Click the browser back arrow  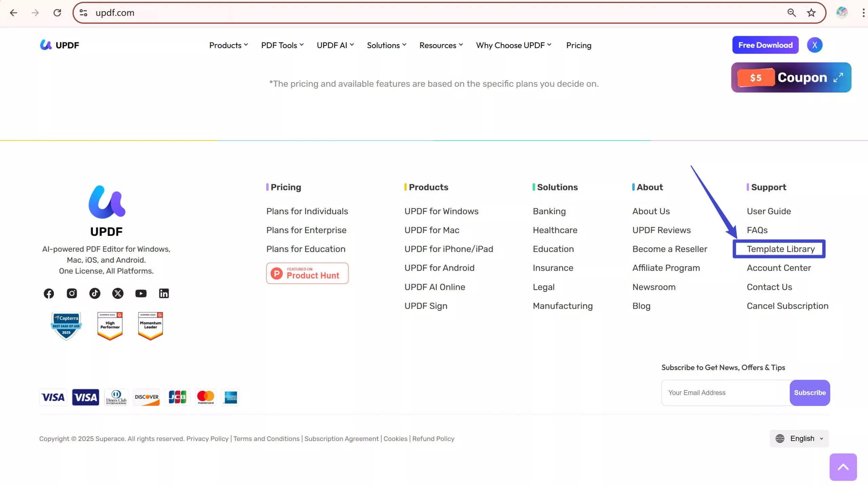click(x=14, y=13)
